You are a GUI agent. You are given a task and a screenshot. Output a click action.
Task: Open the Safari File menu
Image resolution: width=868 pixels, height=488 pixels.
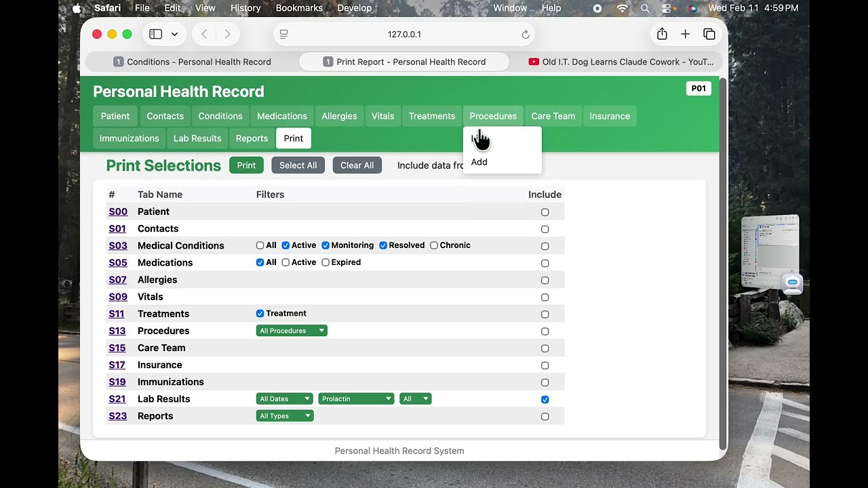142,8
